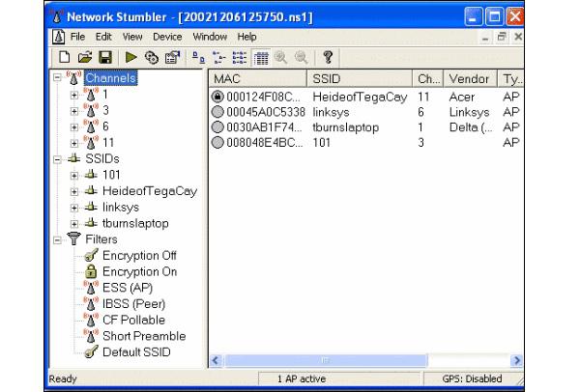The width and height of the screenshot is (580, 392).
Task: Select the Encryption On filter
Action: tap(140, 271)
